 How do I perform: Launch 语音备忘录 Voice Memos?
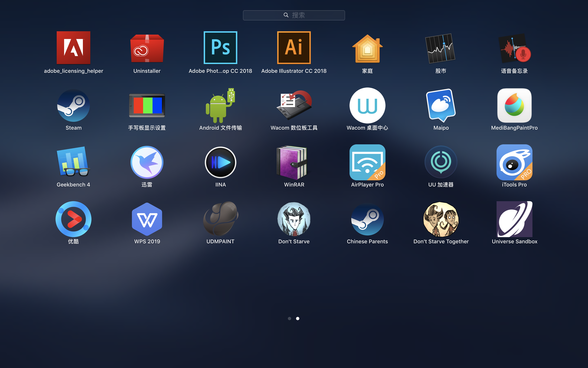coord(514,48)
